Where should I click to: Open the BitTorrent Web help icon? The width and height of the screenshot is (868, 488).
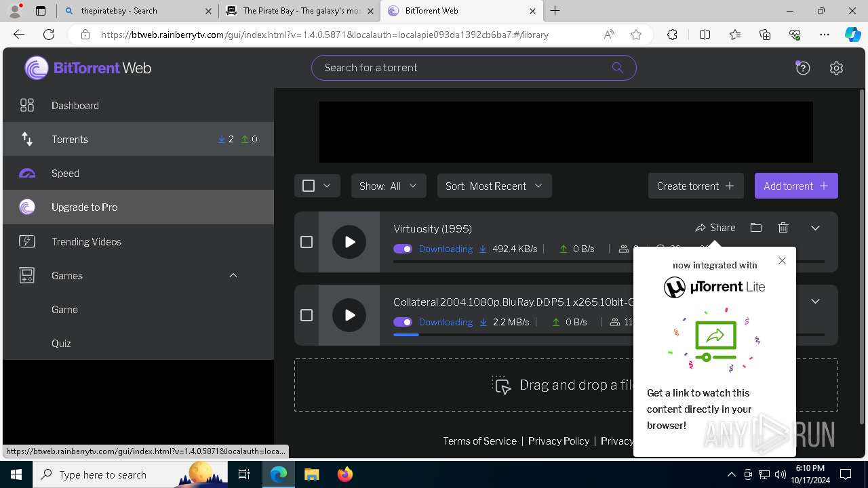(x=803, y=68)
